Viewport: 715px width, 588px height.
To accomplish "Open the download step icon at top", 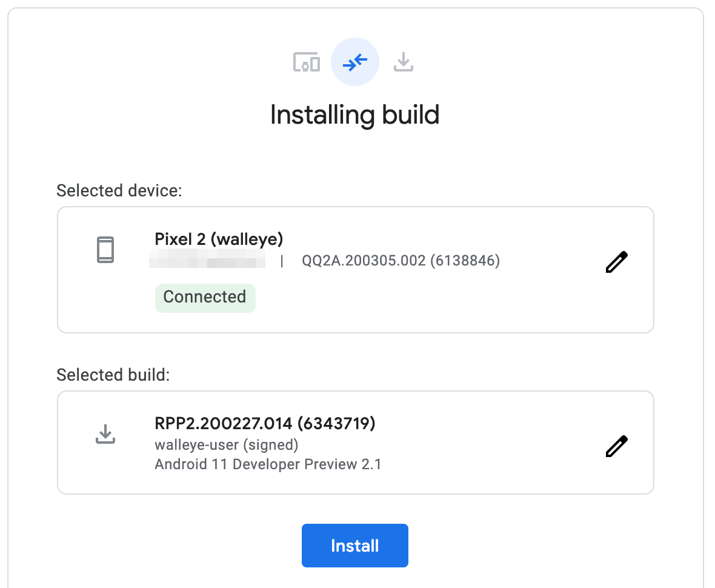I will pos(404,62).
